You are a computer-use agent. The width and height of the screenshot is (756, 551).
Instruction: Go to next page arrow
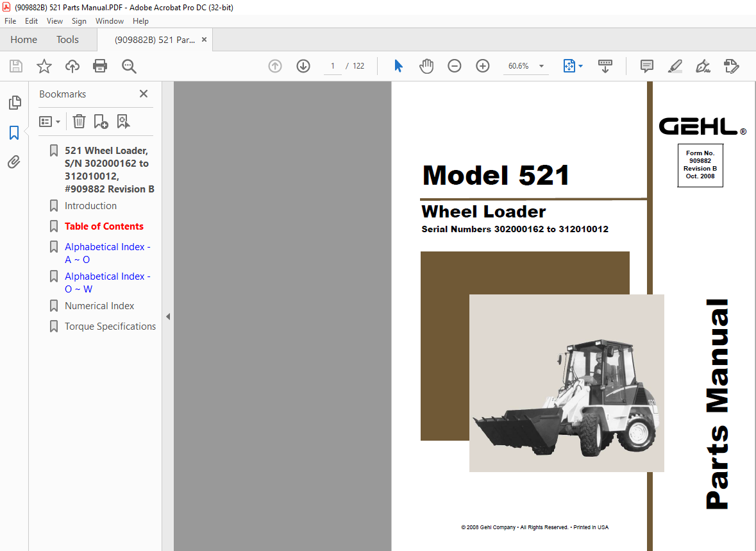[x=303, y=66]
